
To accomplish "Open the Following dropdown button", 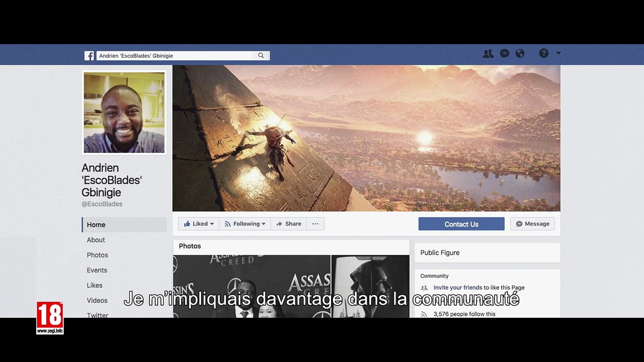I will point(245,224).
